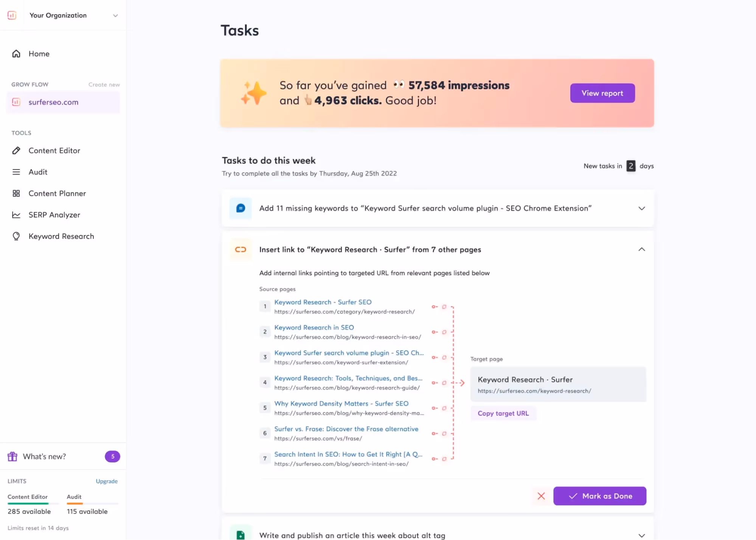Image resolution: width=756 pixels, height=540 pixels.
Task: Click the Target page Keyword Research card
Action: (x=558, y=384)
